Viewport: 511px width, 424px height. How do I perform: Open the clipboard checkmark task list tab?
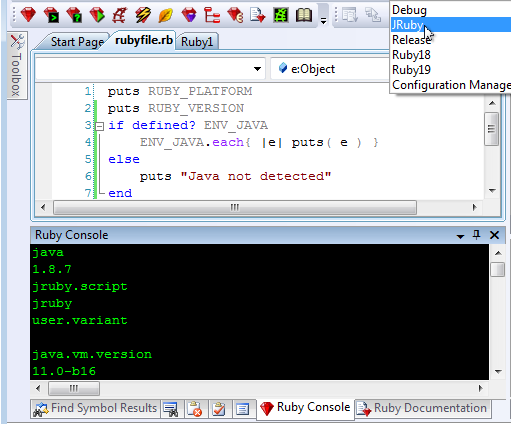[x=219, y=409]
